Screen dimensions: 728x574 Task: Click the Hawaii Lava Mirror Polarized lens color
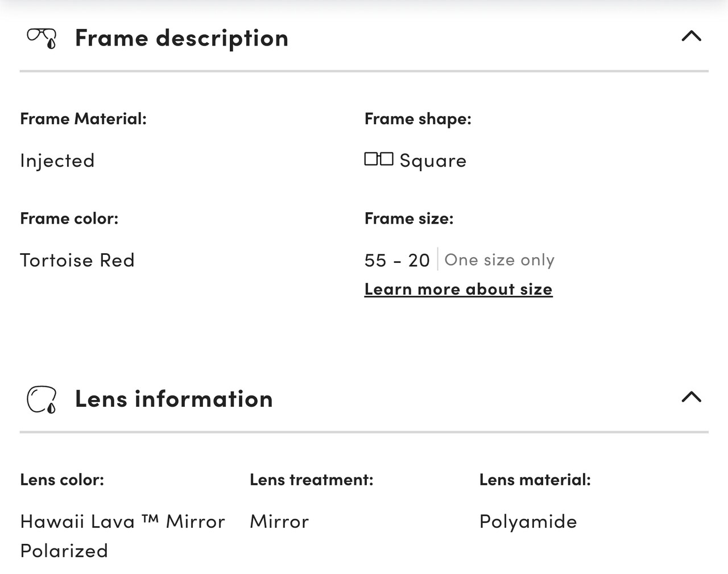(123, 536)
